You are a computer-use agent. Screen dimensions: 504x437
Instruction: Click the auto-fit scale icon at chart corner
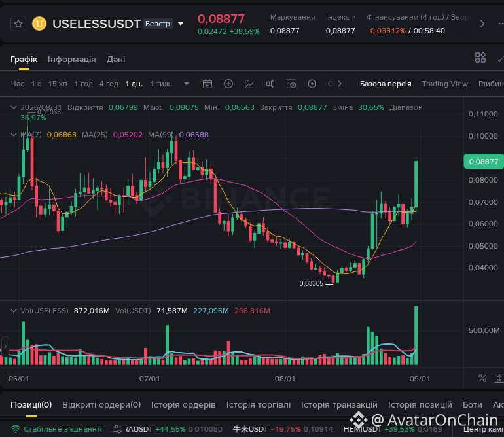click(499, 378)
